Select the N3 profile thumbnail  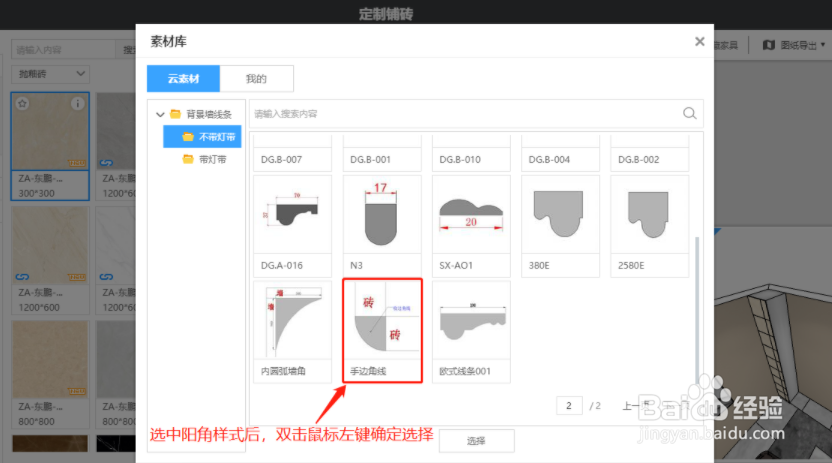tap(382, 214)
